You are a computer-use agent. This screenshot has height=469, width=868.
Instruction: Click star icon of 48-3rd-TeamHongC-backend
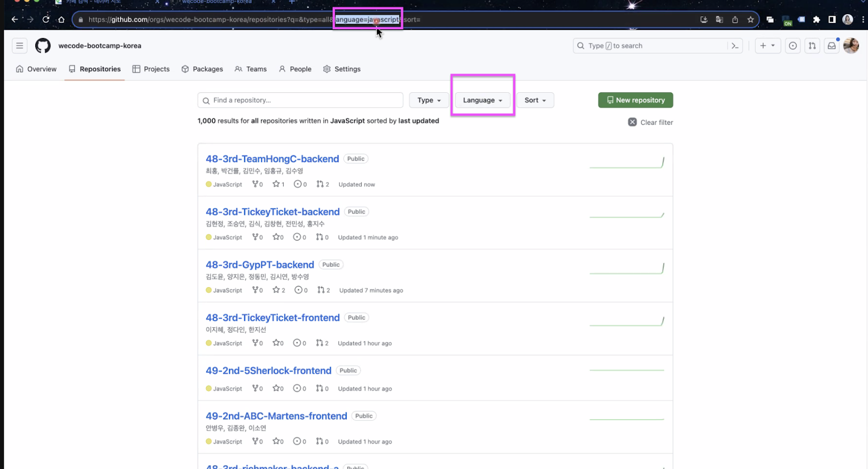[276, 184]
